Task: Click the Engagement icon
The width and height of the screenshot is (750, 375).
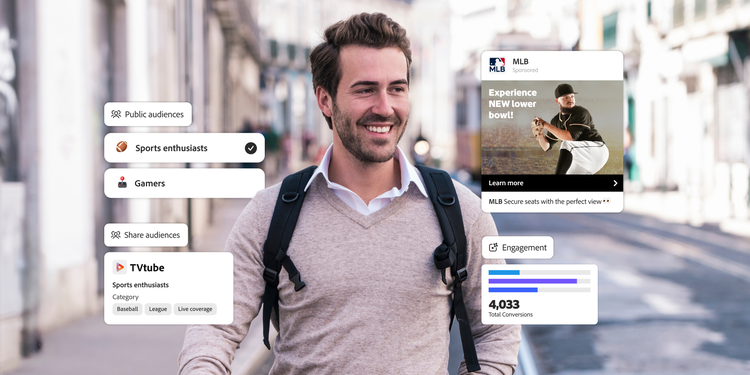Action: [493, 247]
